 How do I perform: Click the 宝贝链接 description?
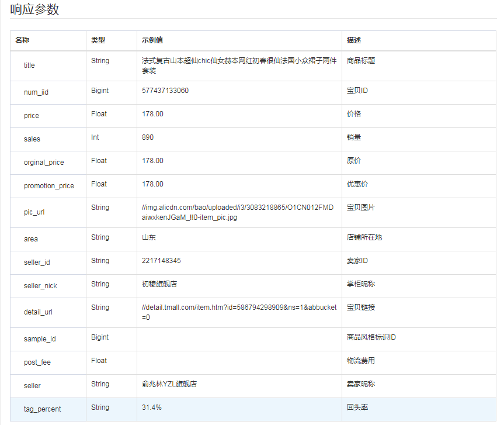(x=361, y=307)
